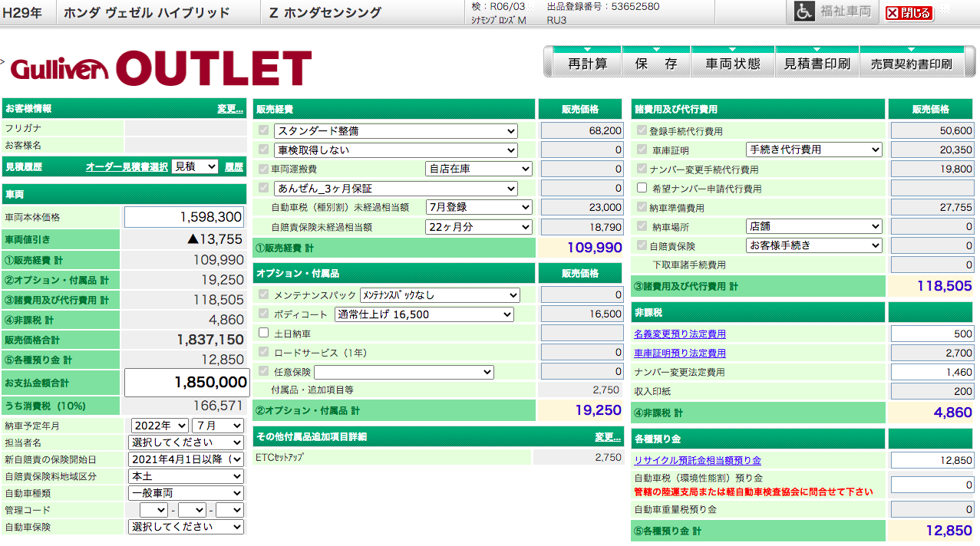Open the 任意保険 selection dropdown
This screenshot has height=546, width=980.
404,372
